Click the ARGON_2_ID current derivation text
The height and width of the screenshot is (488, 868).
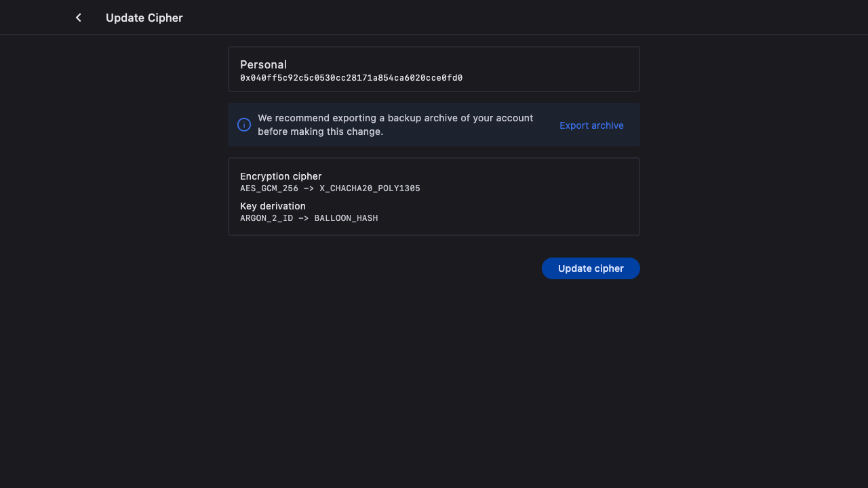pos(267,218)
